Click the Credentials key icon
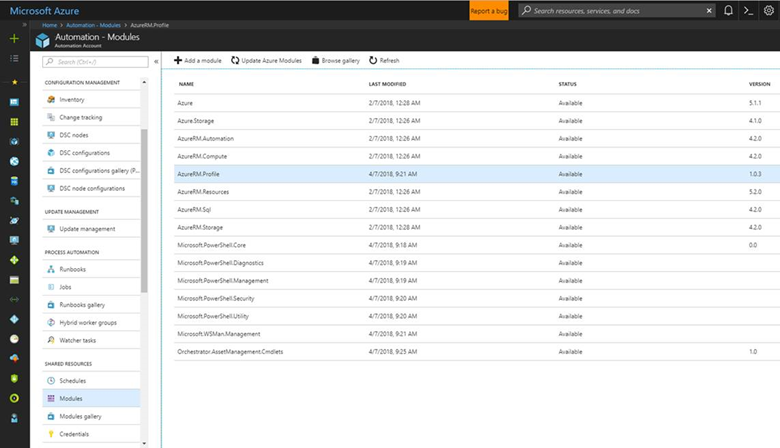This screenshot has height=448, width=780. (51, 434)
